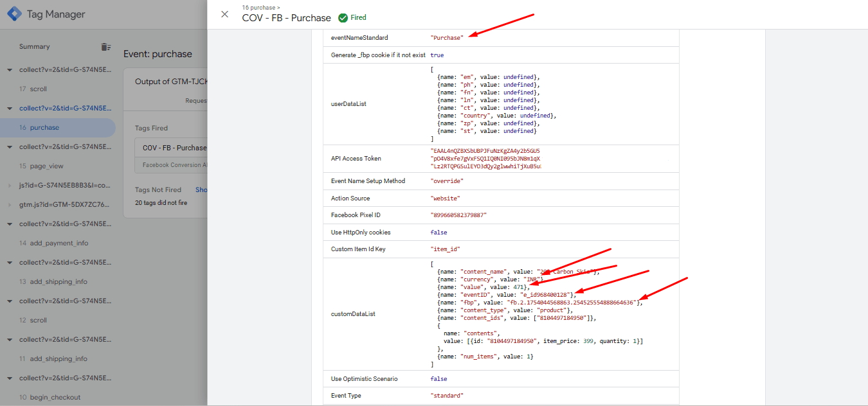This screenshot has width=868, height=406.
Task: Close the COV - FB - Purchase tag panel
Action: [x=224, y=14]
